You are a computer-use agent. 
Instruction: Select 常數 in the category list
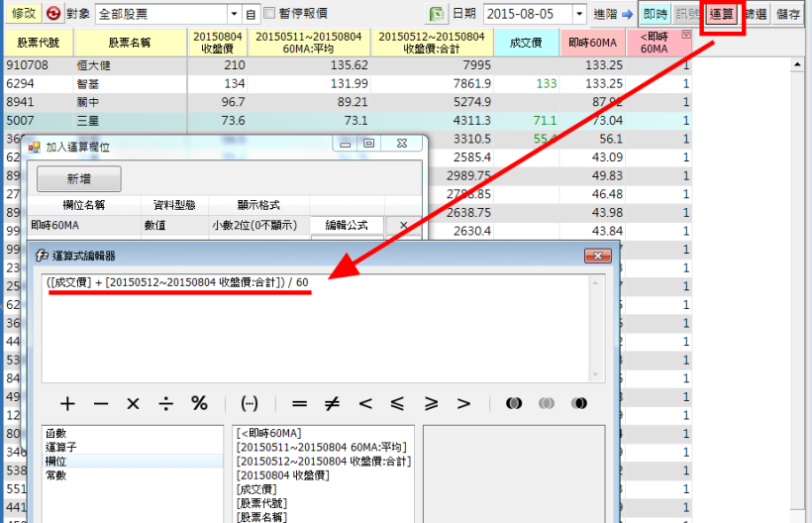pos(132,474)
